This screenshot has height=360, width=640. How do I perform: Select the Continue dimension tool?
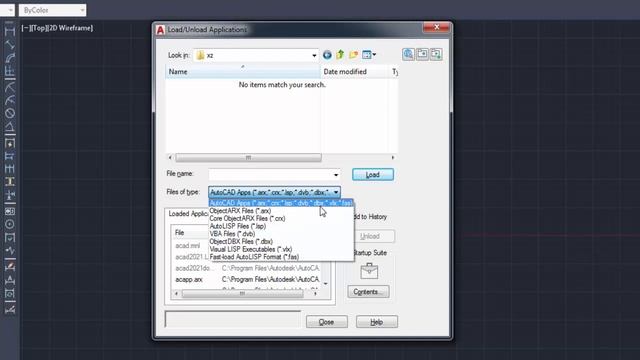[10, 169]
